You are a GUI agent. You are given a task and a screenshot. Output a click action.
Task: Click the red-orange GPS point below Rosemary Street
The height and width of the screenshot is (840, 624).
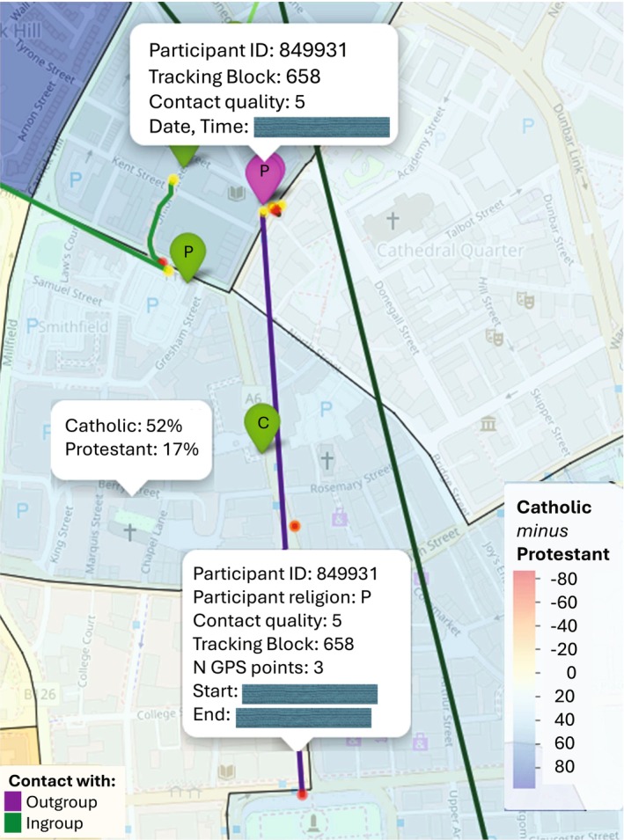pyautogui.click(x=294, y=526)
